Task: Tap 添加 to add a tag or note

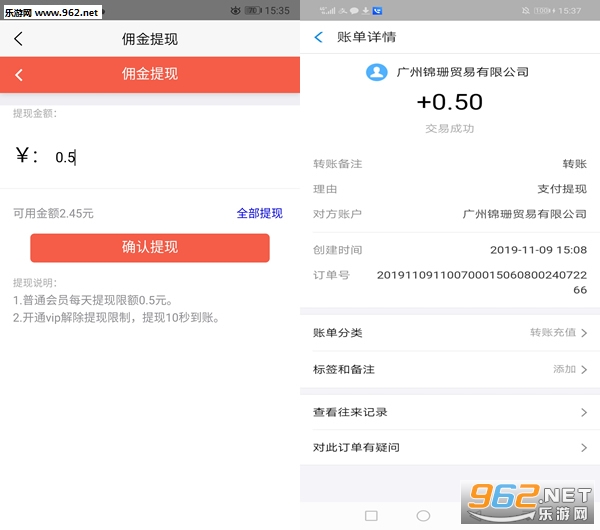Action: pyautogui.click(x=564, y=369)
